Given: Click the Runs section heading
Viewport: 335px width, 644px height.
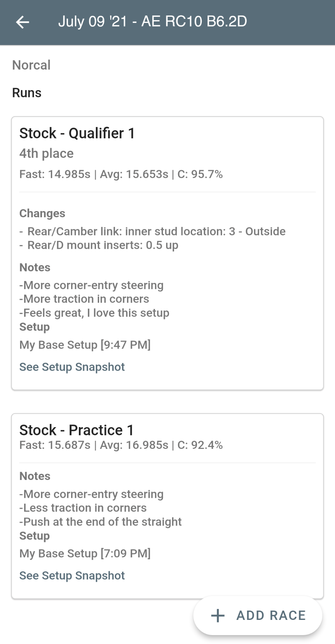Looking at the screenshot, I should (x=27, y=93).
